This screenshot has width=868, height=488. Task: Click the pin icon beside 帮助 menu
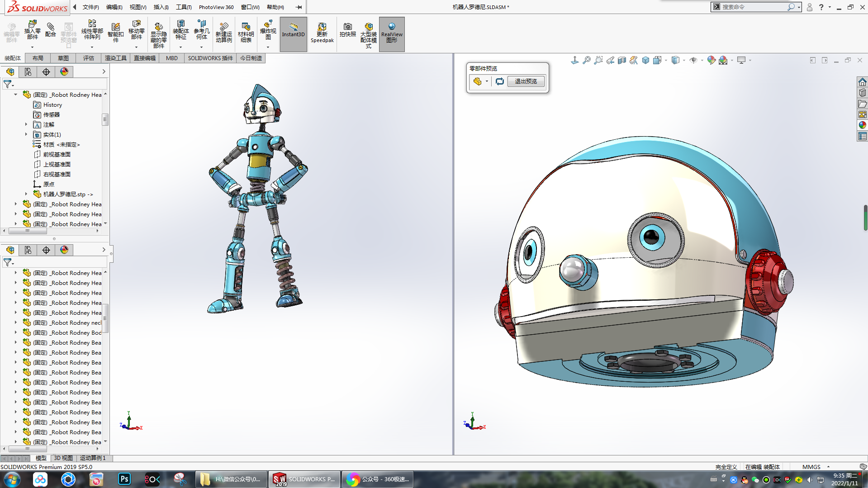click(299, 7)
